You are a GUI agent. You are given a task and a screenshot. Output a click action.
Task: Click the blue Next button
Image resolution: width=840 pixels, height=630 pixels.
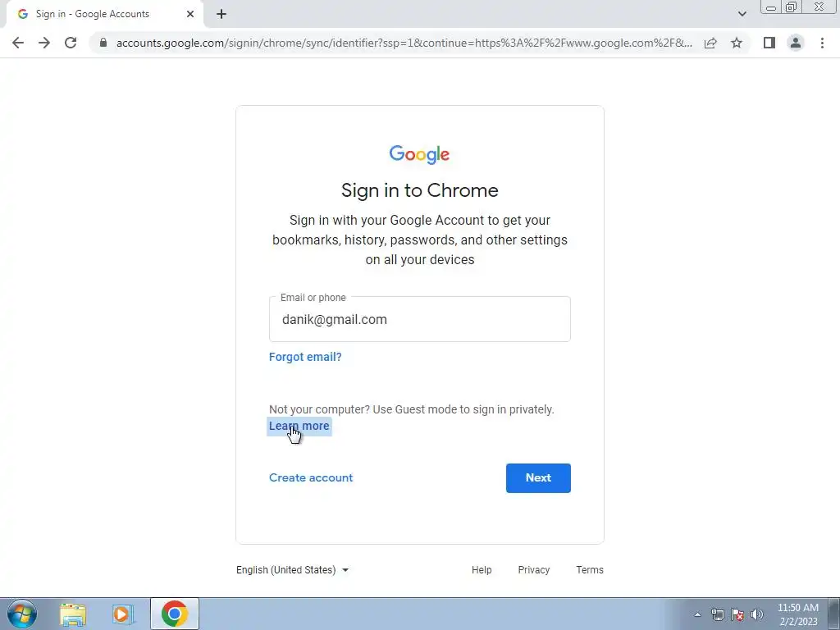538,478
